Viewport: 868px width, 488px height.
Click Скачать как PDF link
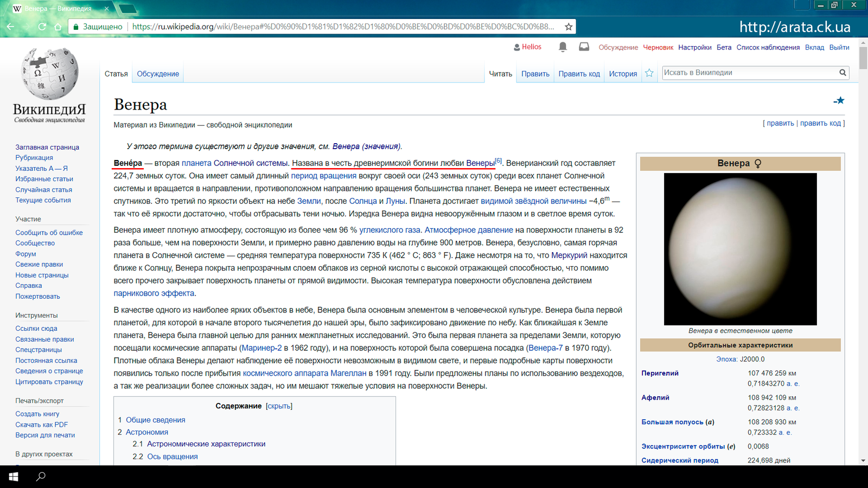point(41,425)
